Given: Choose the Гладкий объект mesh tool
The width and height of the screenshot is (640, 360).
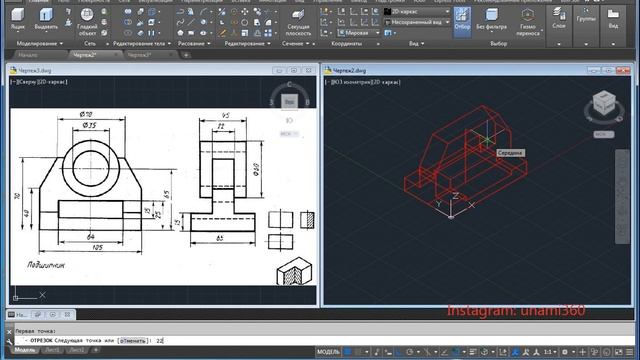Looking at the screenshot, I should click(x=87, y=21).
